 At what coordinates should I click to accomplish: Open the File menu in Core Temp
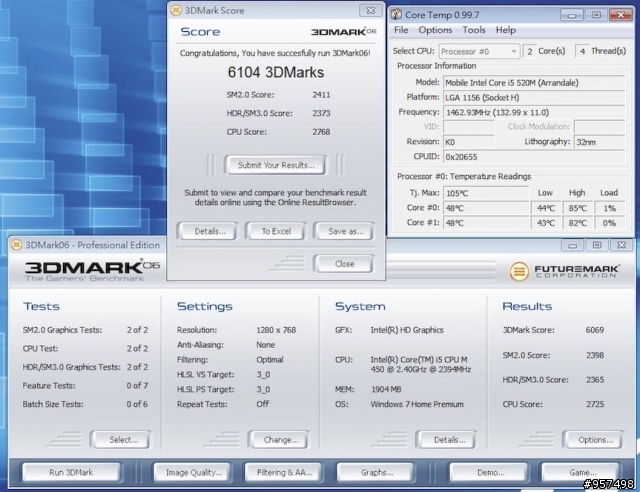(401, 30)
